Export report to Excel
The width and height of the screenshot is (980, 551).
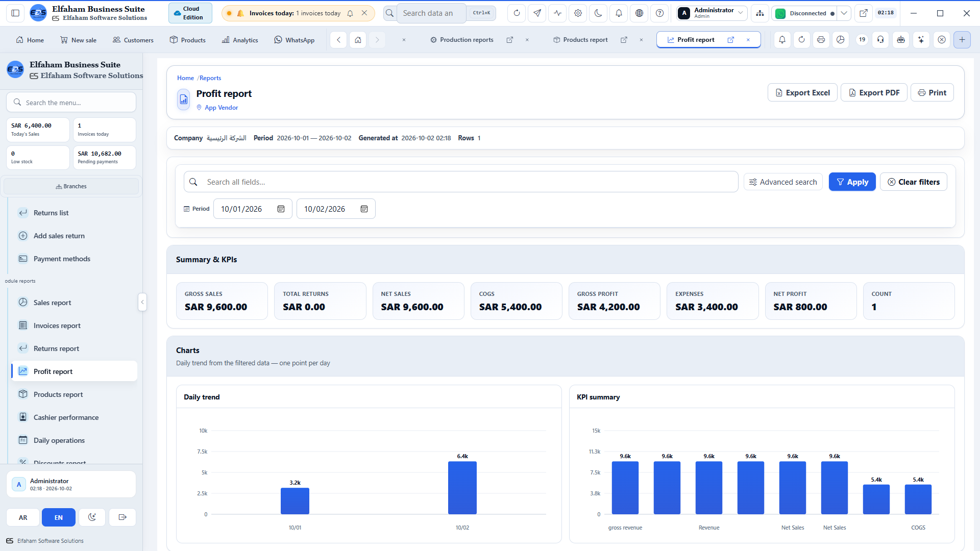[802, 93]
